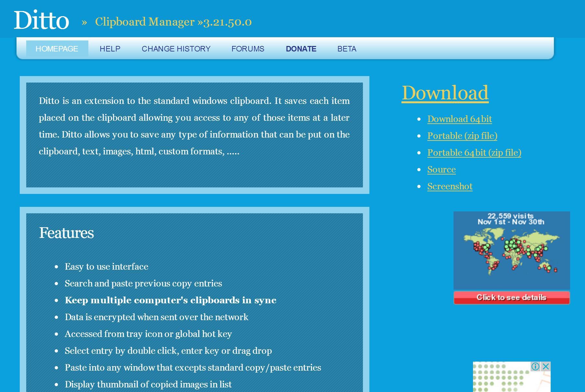The width and height of the screenshot is (585, 392).
Task: Open the Homepage tab
Action: click(x=57, y=49)
